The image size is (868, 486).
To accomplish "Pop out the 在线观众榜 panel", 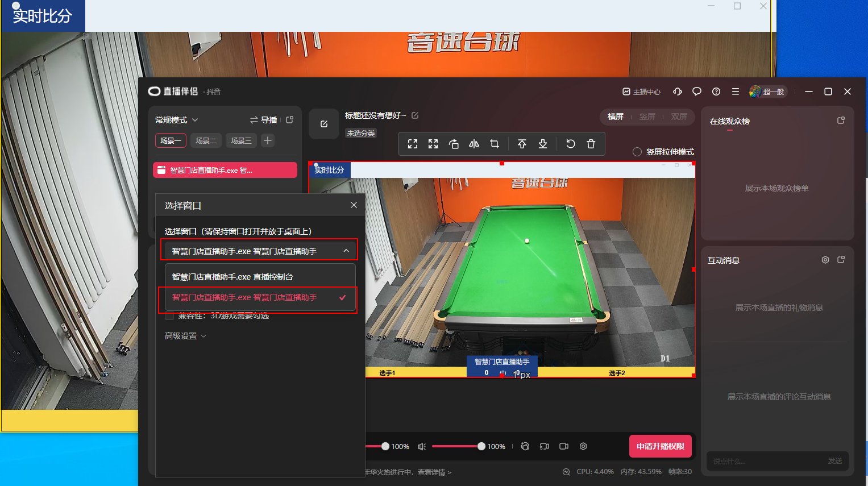I will click(x=841, y=121).
